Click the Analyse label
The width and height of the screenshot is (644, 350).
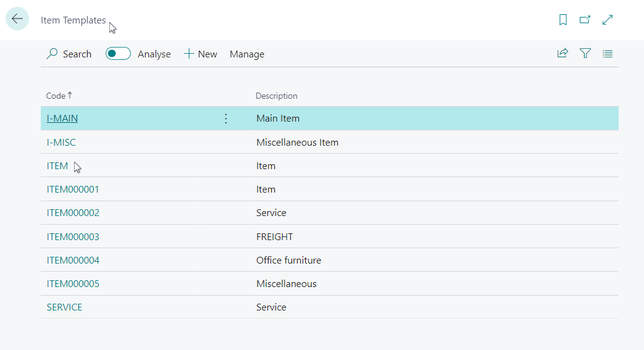point(154,54)
